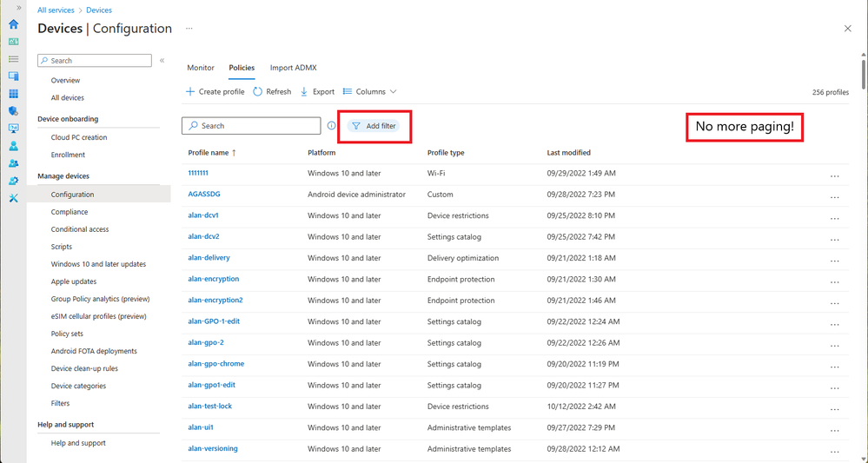Screen dimensions: 868x463
Task: Open the 1111111 profile link
Action: click(x=198, y=173)
